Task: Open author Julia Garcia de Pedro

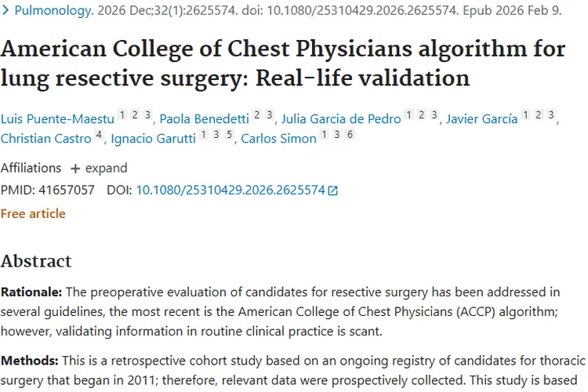Action: click(341, 119)
